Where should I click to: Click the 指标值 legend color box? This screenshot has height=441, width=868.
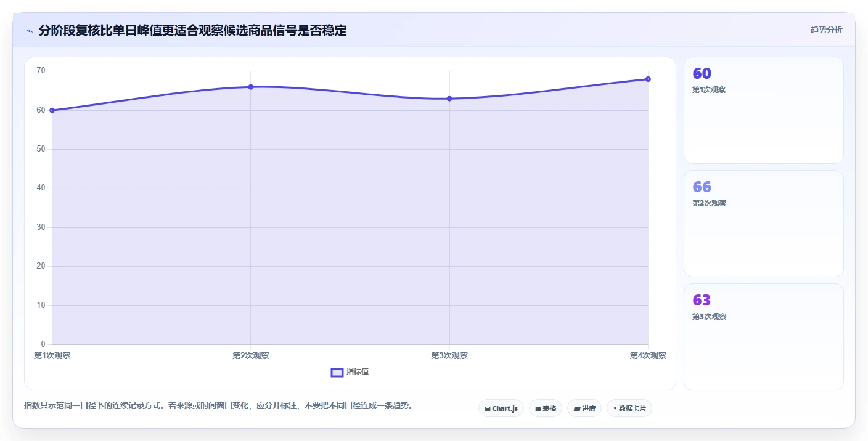click(337, 372)
